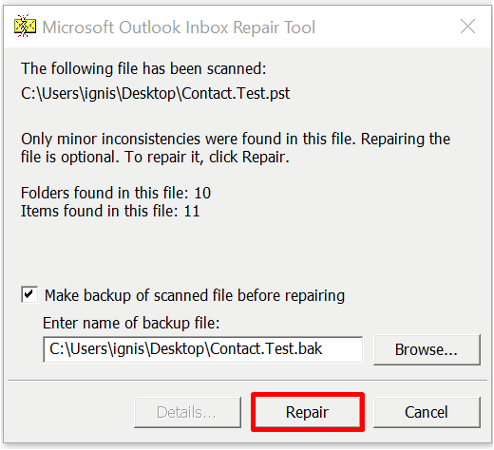Screen dimensions: 494x450
Task: Cancel the repair operation
Action: point(427,412)
